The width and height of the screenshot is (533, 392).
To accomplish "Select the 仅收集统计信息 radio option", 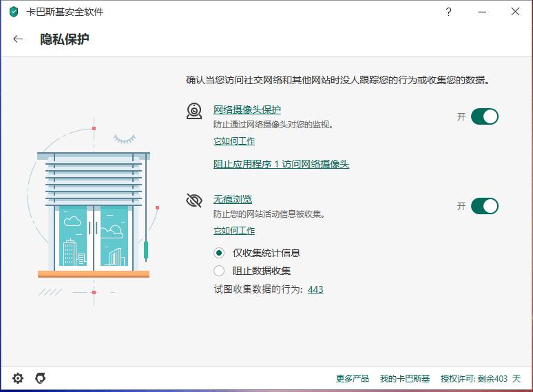I will (219, 253).
